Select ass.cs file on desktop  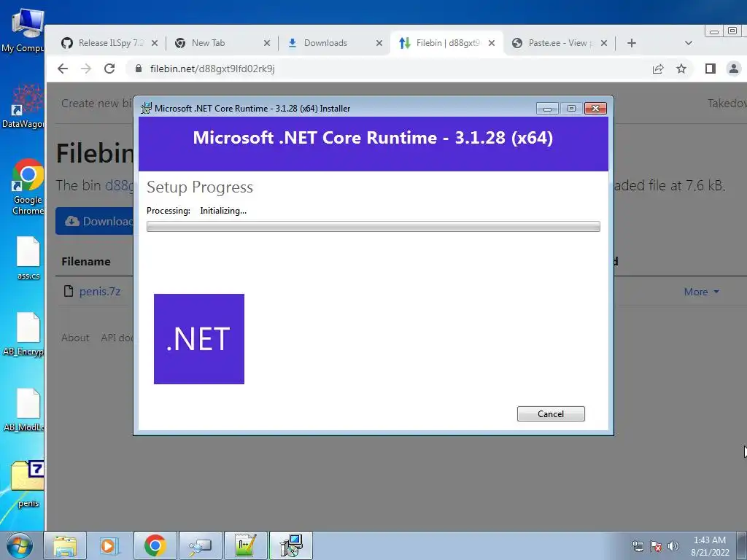pos(28,257)
